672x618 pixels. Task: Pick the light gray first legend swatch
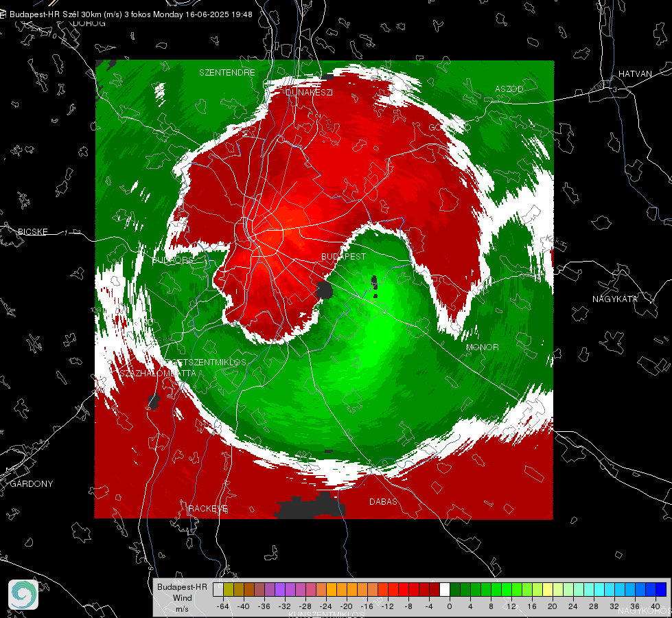click(x=218, y=589)
